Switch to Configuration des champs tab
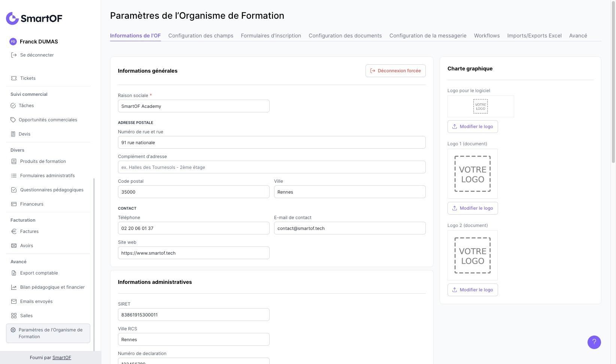Image resolution: width=616 pixels, height=364 pixels. pyautogui.click(x=201, y=36)
